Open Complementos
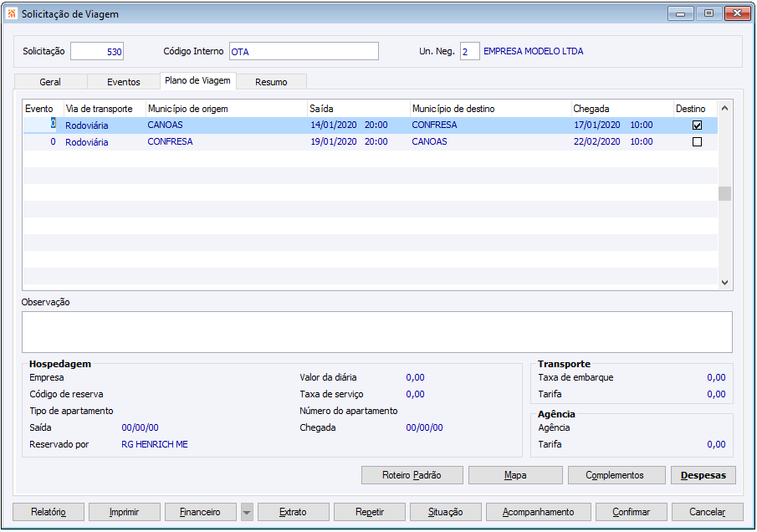Viewport: 757px width, 532px height. [616, 475]
